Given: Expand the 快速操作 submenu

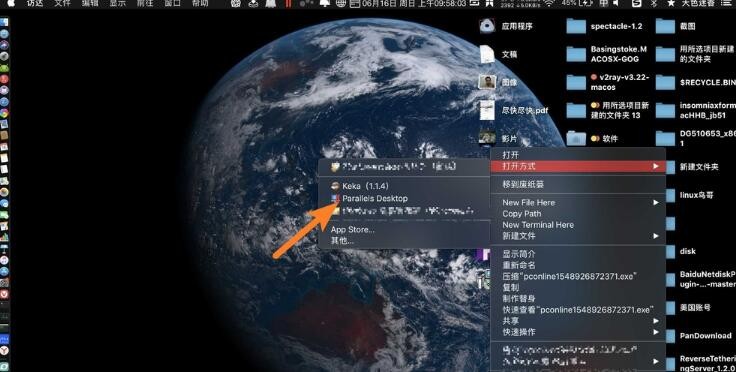Looking at the screenshot, I should pos(578,332).
